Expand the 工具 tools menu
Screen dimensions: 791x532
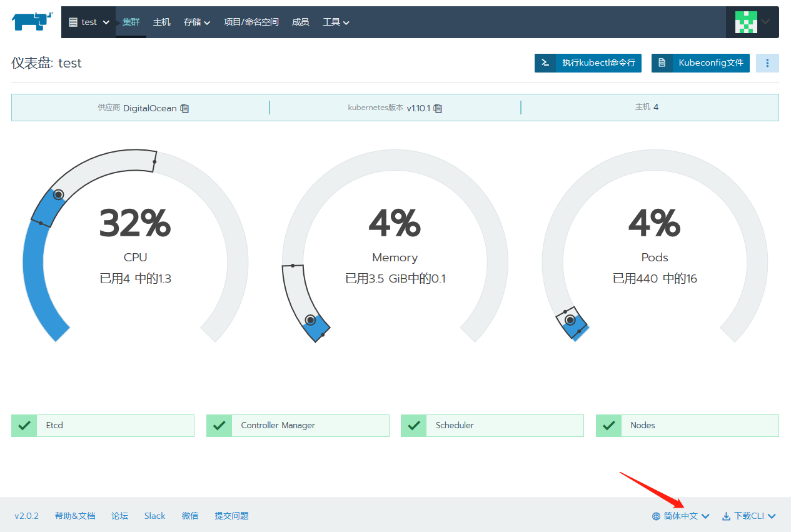point(336,22)
